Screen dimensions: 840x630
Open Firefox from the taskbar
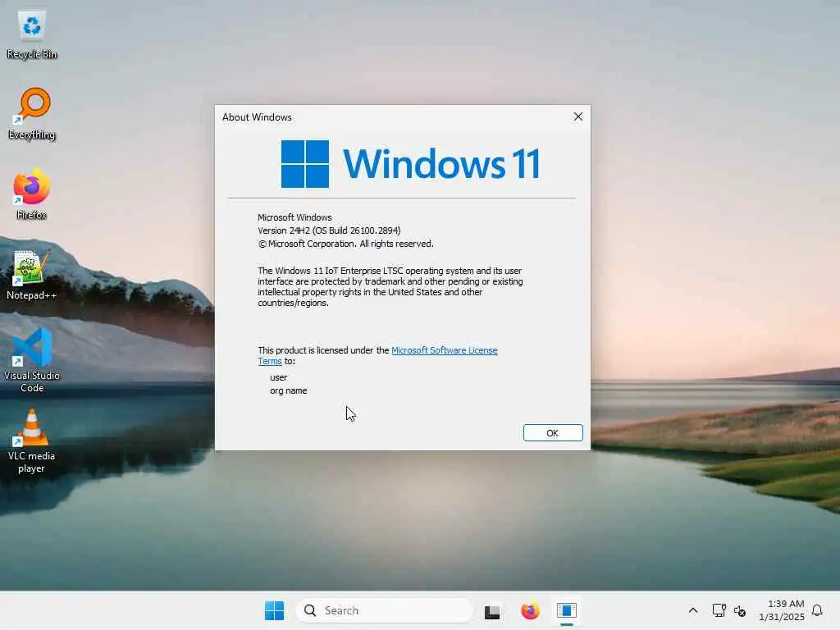(x=530, y=610)
